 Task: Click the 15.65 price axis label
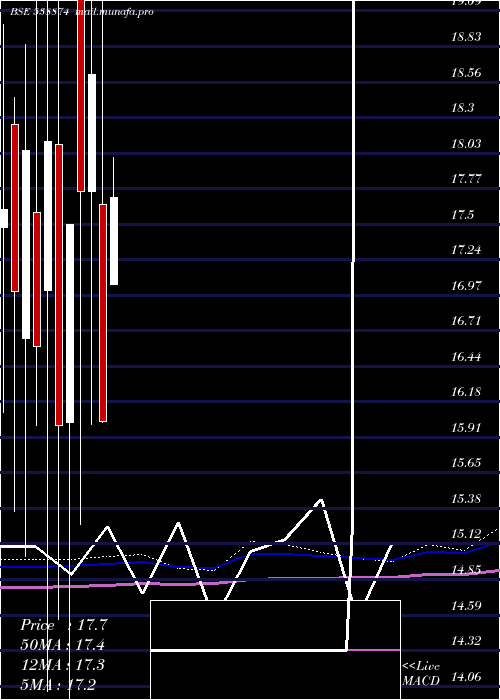coord(466,463)
